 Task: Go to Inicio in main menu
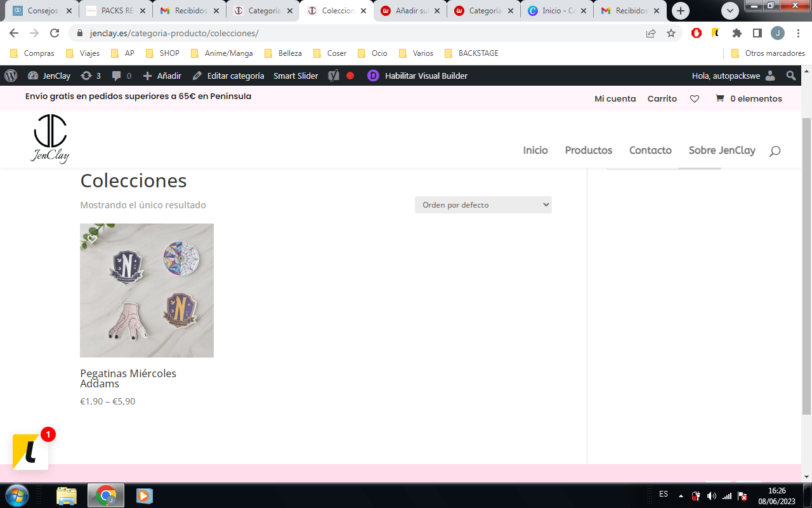point(535,150)
